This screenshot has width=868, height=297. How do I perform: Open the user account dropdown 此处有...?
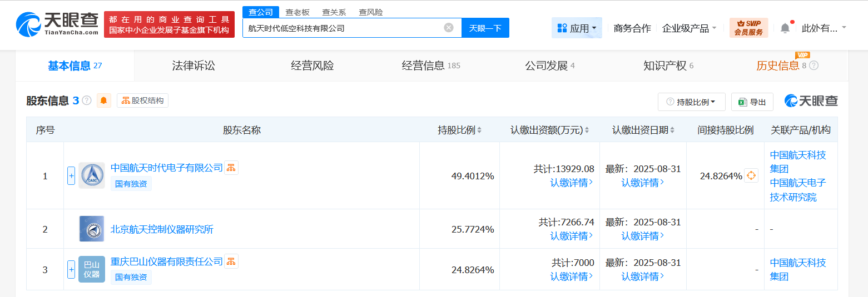click(824, 28)
